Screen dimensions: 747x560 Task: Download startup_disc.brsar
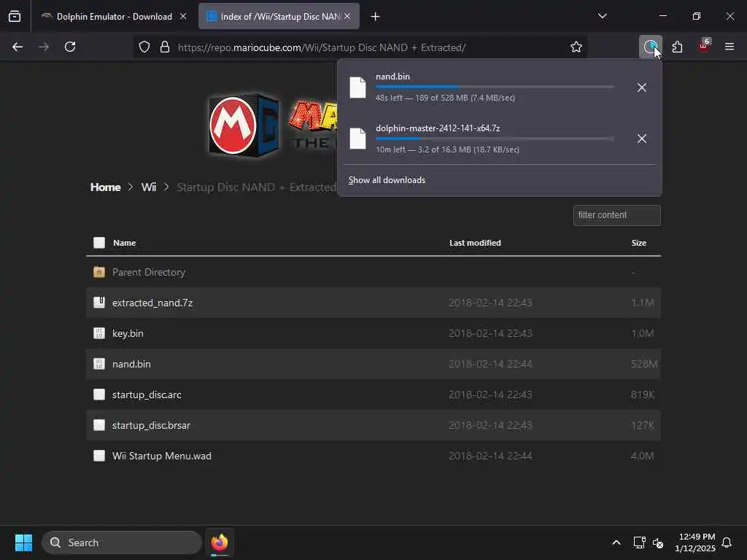151,425
